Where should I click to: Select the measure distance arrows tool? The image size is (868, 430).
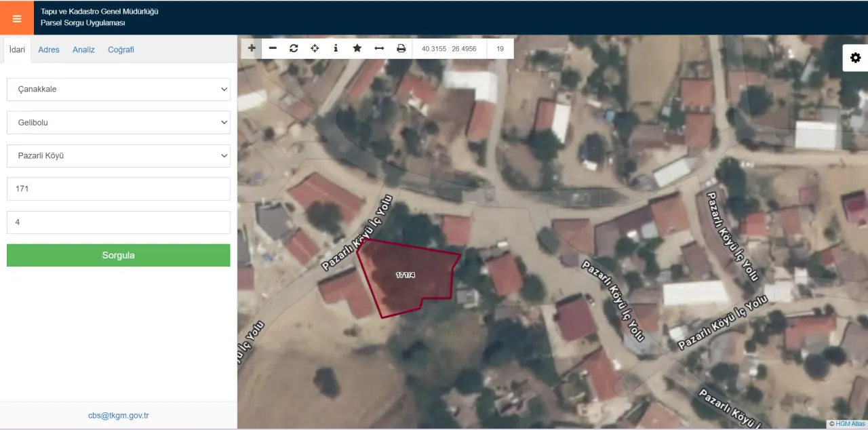point(379,48)
